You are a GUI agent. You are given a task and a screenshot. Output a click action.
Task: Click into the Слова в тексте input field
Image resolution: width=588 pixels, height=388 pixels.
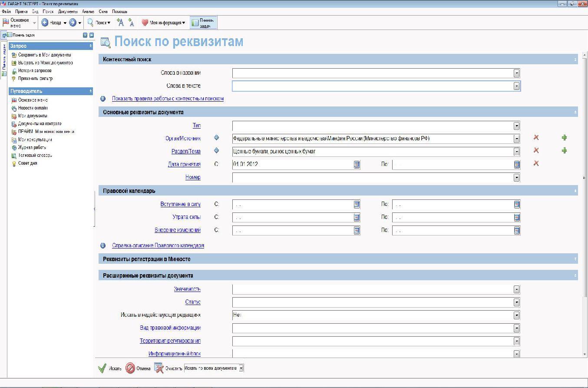pos(373,86)
